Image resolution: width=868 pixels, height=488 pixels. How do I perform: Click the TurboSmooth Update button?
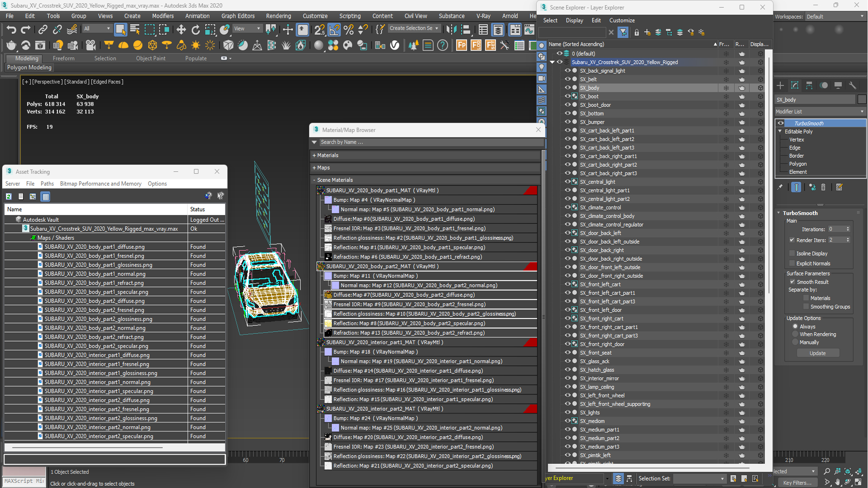[x=817, y=353]
